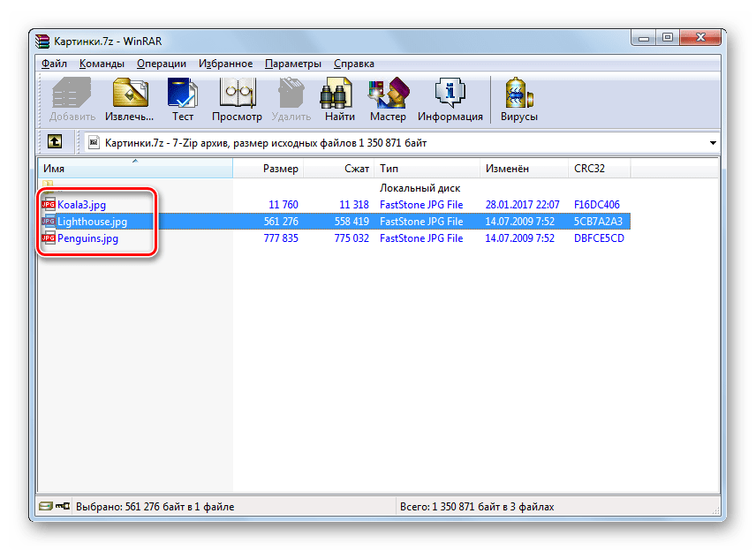Click the CRC32 value DBFCE5CD
The image size is (756, 551).
pos(599,238)
